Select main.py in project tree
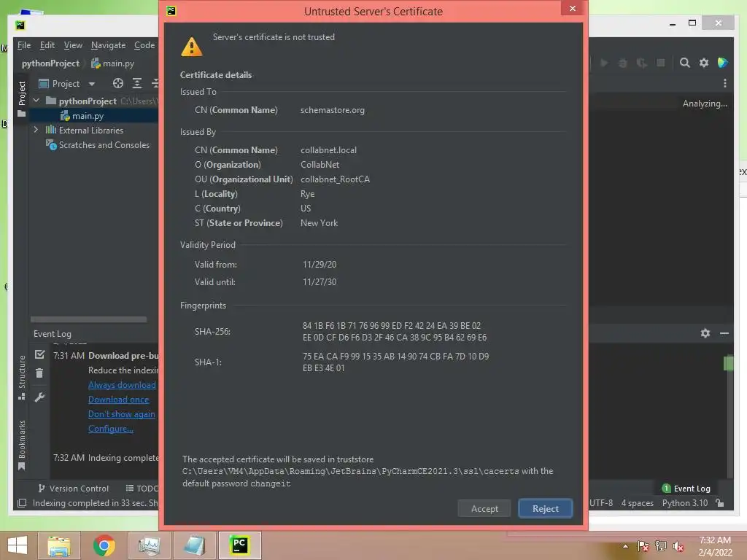Image resolution: width=747 pixels, height=560 pixels. point(88,116)
